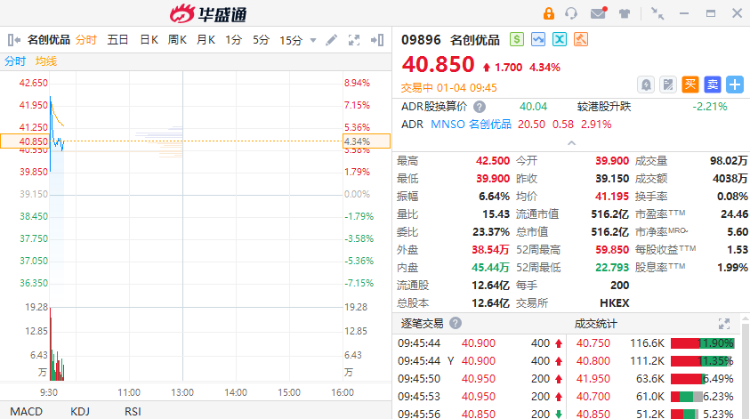Click the help icon next to ADR股换算价
Screen dimensions: 750x419
(479, 107)
